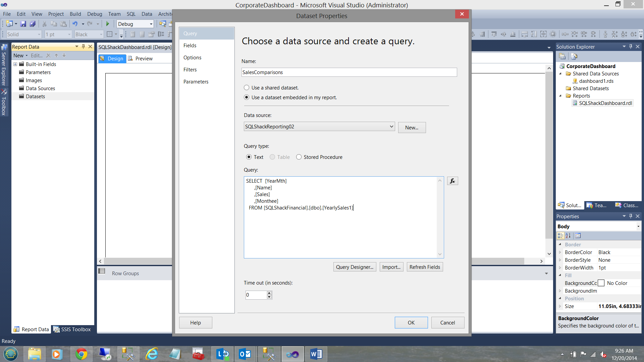
Task: Select the Stored Procedure query type
Action: [x=299, y=157]
